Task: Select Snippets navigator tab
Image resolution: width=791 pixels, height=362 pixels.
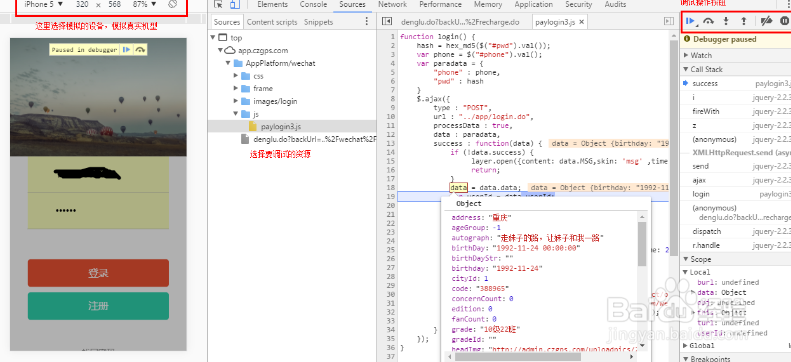Action: 318,22
